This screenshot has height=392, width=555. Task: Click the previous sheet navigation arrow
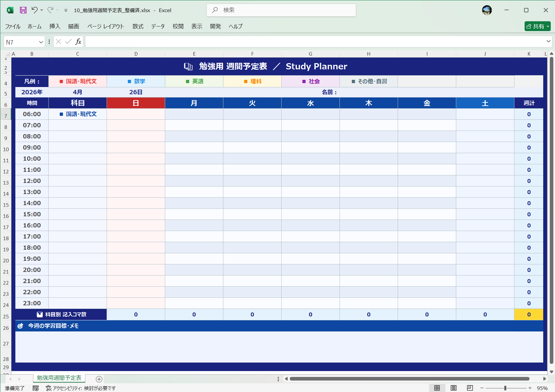point(10,379)
